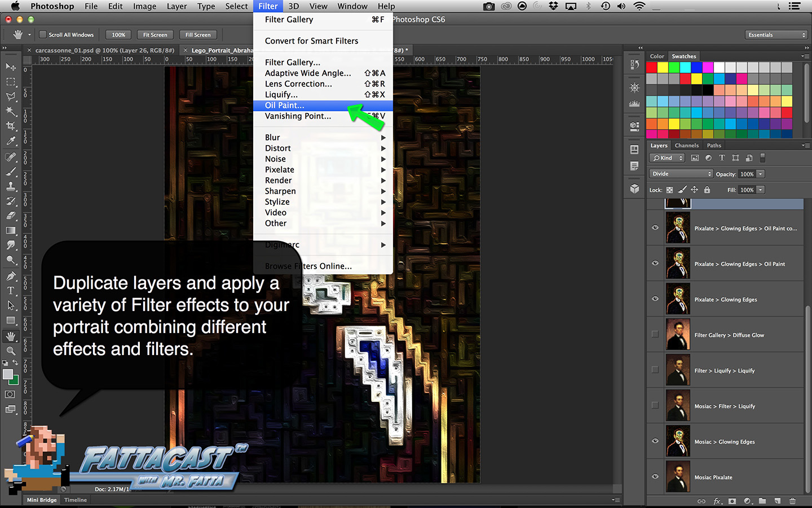Select the Rectangular Marquee tool
The height and width of the screenshot is (508, 812).
coord(11,82)
